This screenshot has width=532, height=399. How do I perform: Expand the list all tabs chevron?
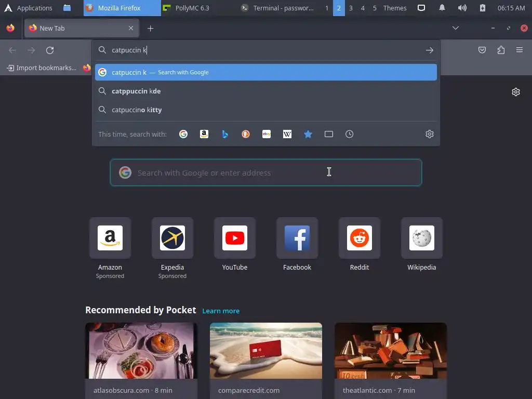coord(456,28)
